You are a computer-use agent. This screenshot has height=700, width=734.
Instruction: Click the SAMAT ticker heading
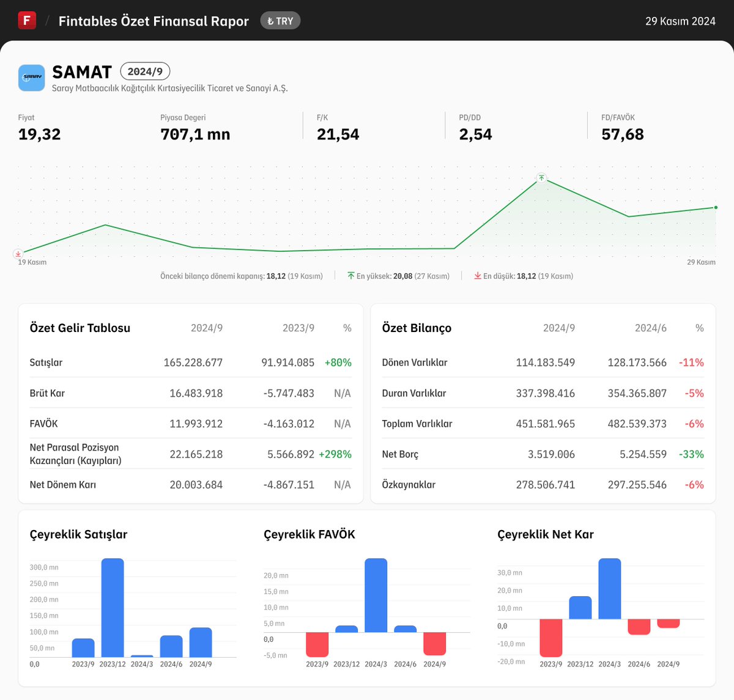coord(82,72)
